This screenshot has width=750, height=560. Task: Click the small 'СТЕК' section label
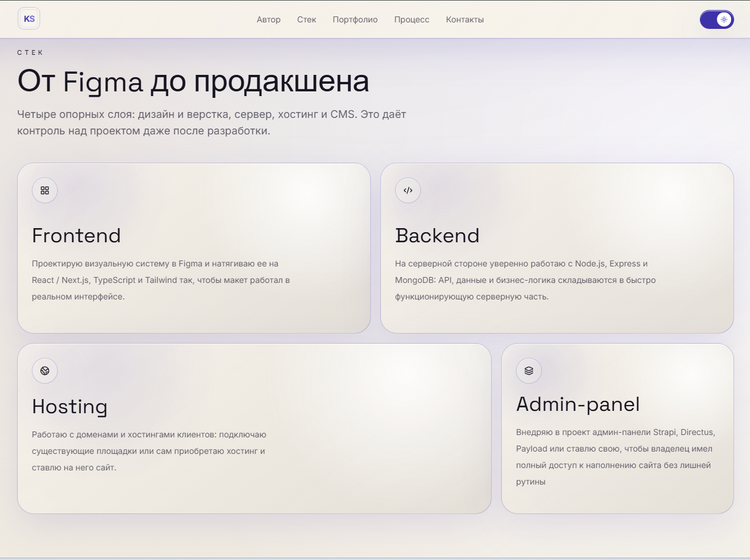pyautogui.click(x=31, y=52)
